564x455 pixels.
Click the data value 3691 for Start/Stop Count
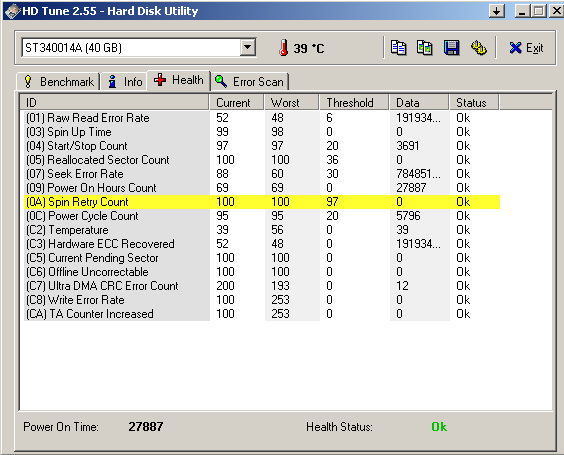coord(408,146)
